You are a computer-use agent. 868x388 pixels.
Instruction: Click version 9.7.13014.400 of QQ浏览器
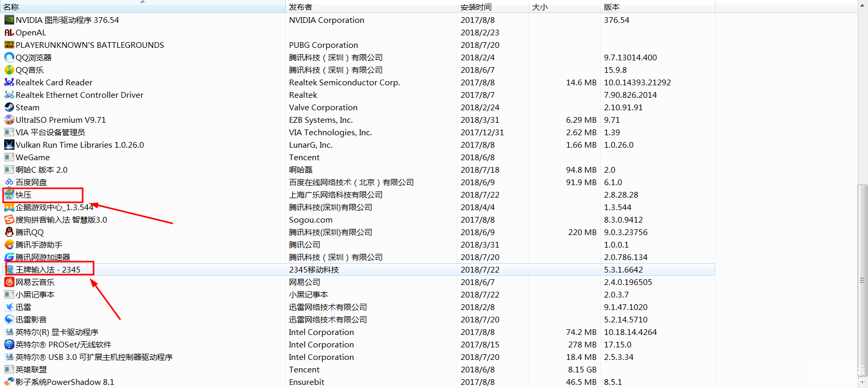click(630, 57)
